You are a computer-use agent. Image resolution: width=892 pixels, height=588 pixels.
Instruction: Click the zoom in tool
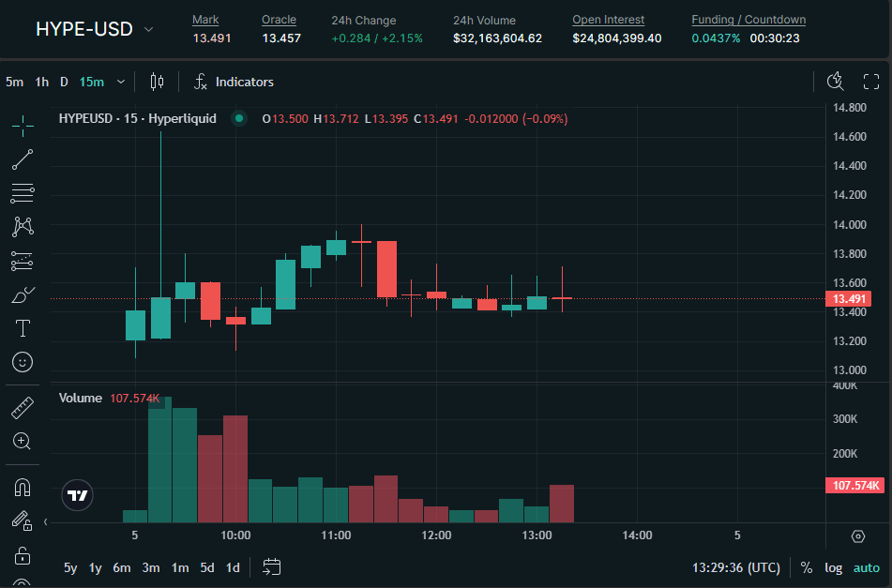[23, 441]
